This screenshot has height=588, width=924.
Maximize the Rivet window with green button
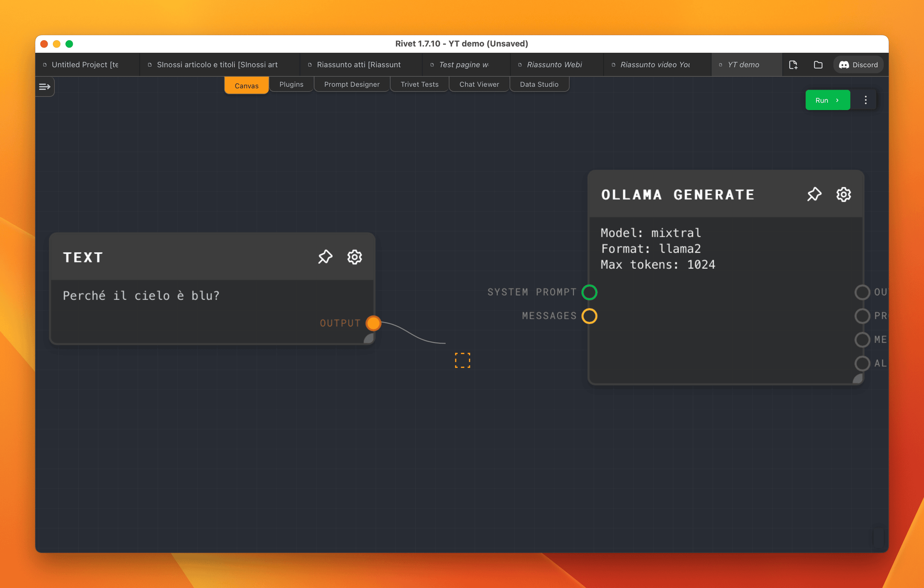point(69,44)
